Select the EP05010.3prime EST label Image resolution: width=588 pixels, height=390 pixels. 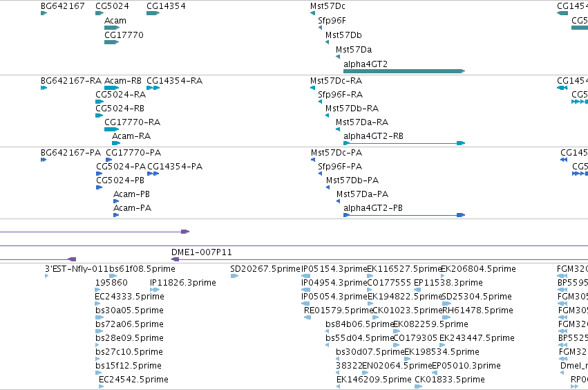466,366
